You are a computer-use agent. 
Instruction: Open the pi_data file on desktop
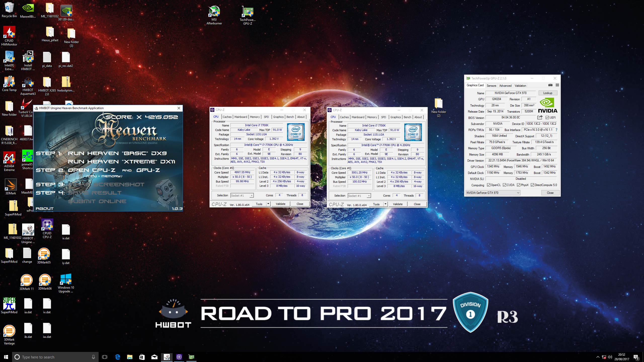(x=47, y=60)
